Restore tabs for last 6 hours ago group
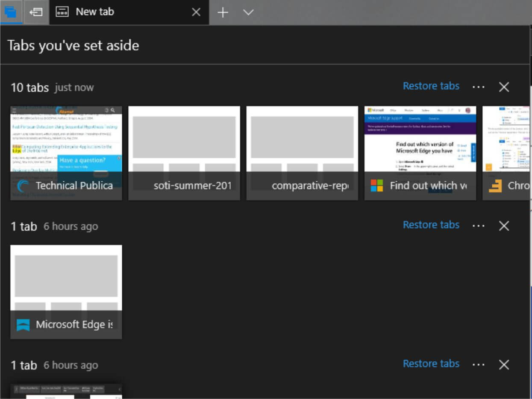This screenshot has width=532, height=399. (x=431, y=364)
